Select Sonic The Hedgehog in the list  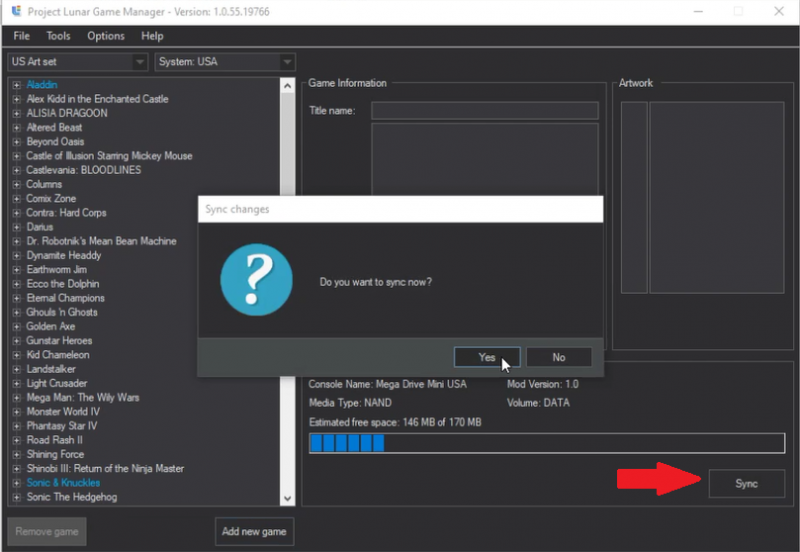coord(72,497)
